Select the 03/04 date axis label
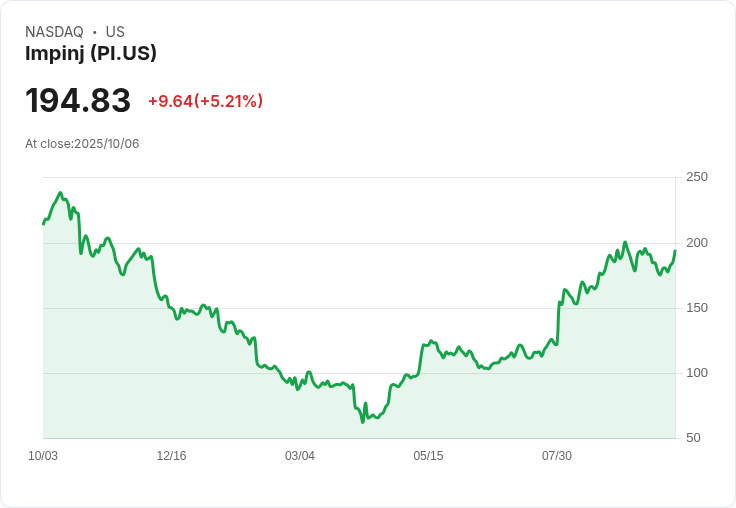The height and width of the screenshot is (508, 736). click(300, 456)
